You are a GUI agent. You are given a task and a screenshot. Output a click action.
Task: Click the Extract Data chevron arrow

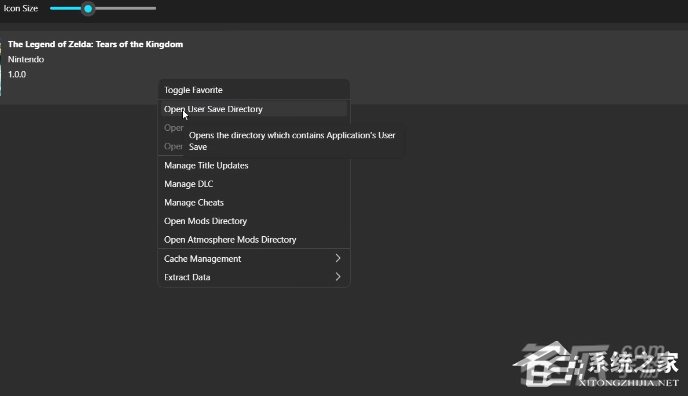point(338,277)
